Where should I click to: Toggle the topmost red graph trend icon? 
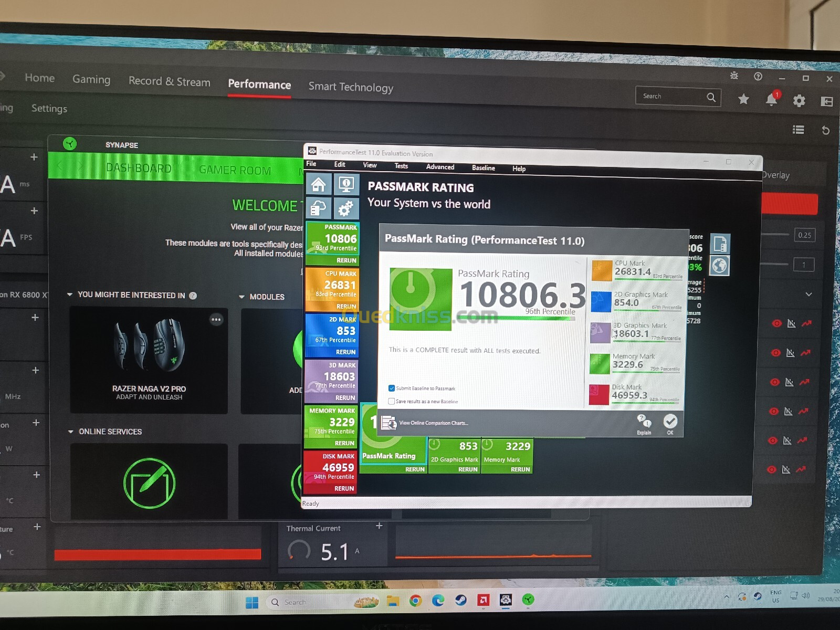pyautogui.click(x=806, y=323)
